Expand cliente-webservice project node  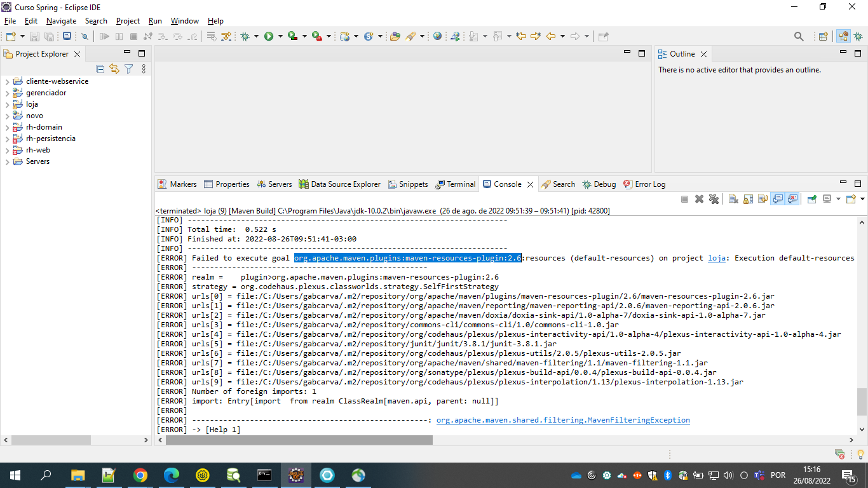point(7,81)
